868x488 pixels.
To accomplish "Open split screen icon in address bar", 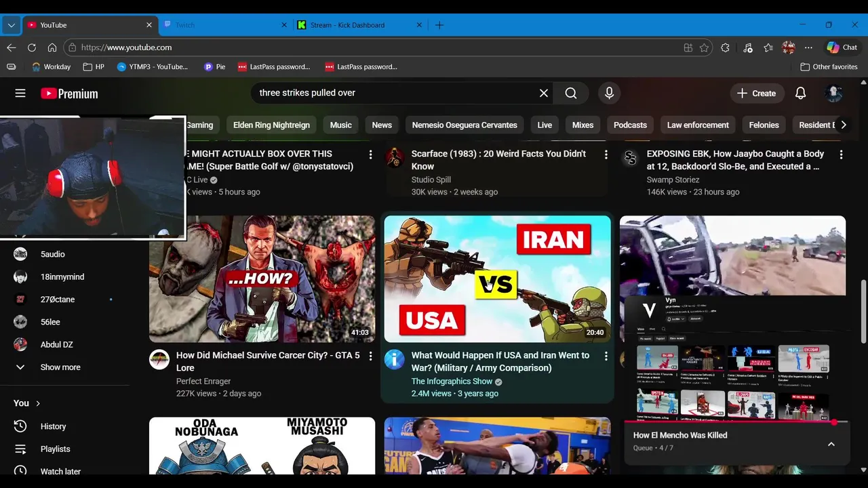I will (x=688, y=47).
